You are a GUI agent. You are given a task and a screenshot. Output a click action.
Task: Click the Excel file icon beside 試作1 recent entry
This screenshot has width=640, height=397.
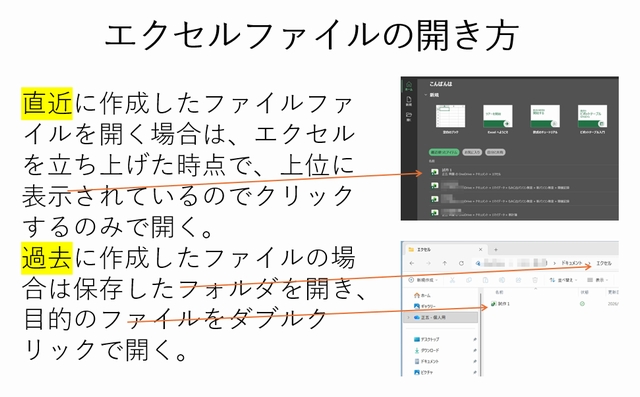(435, 172)
